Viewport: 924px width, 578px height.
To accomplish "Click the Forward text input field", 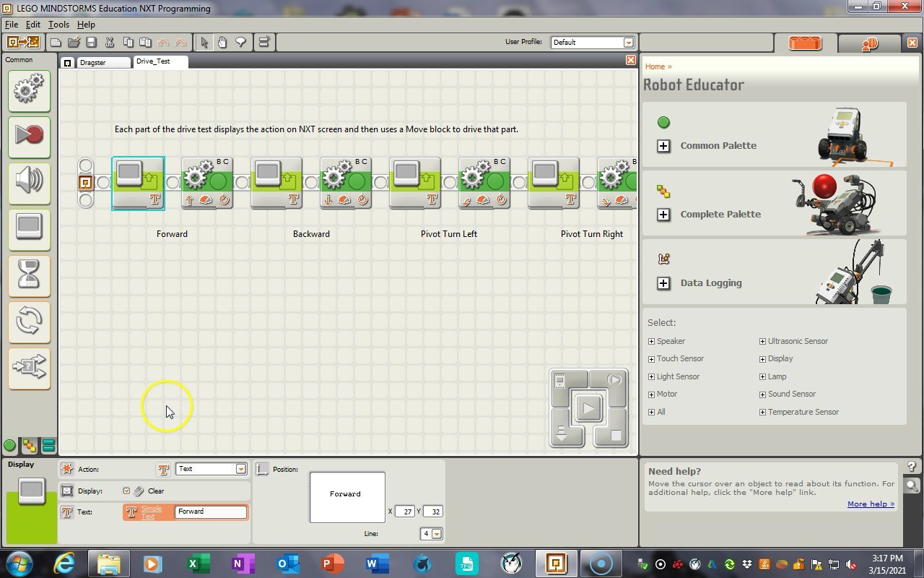I will 211,512.
